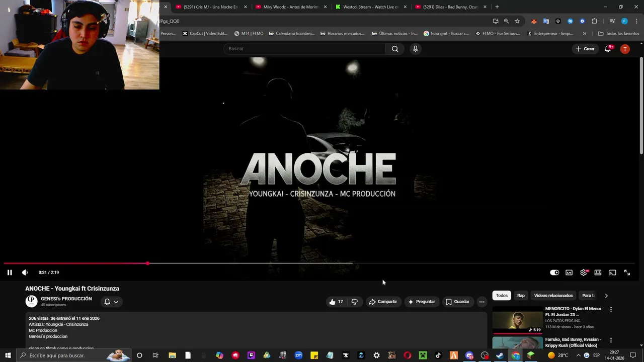Image resolution: width=644 pixels, height=362 pixels.
Task: Save video with the Guardar button
Action: coord(457,302)
